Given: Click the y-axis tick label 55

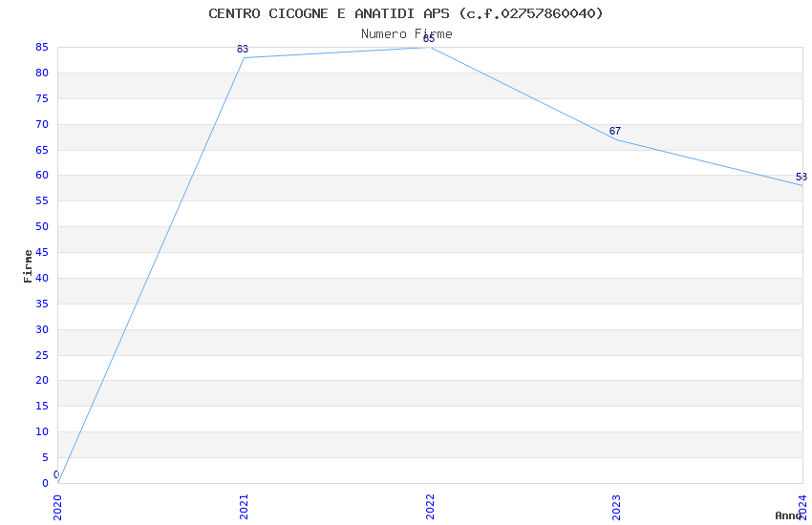Looking at the screenshot, I should 42,200.
